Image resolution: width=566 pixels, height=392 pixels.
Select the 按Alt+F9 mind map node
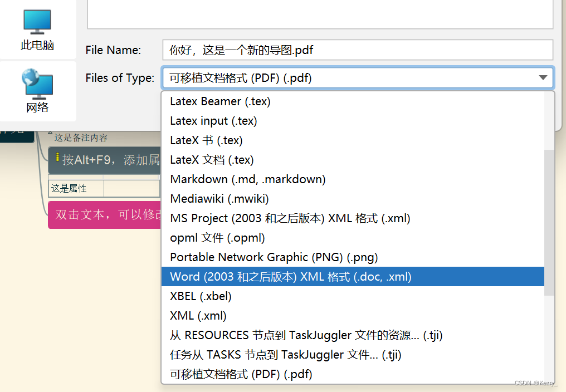(x=104, y=160)
